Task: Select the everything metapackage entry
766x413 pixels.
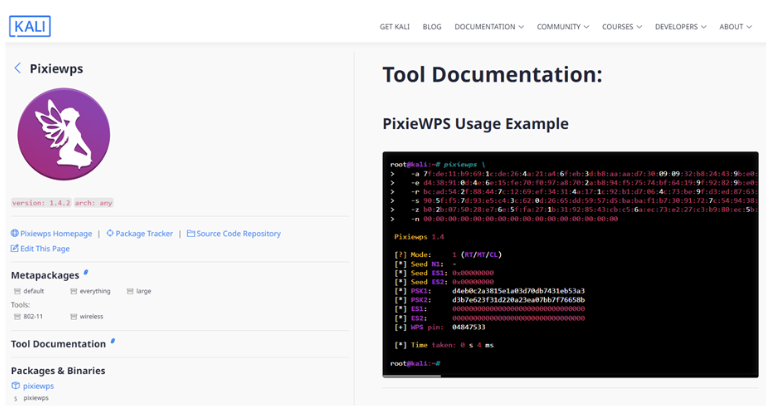Action: [95, 291]
